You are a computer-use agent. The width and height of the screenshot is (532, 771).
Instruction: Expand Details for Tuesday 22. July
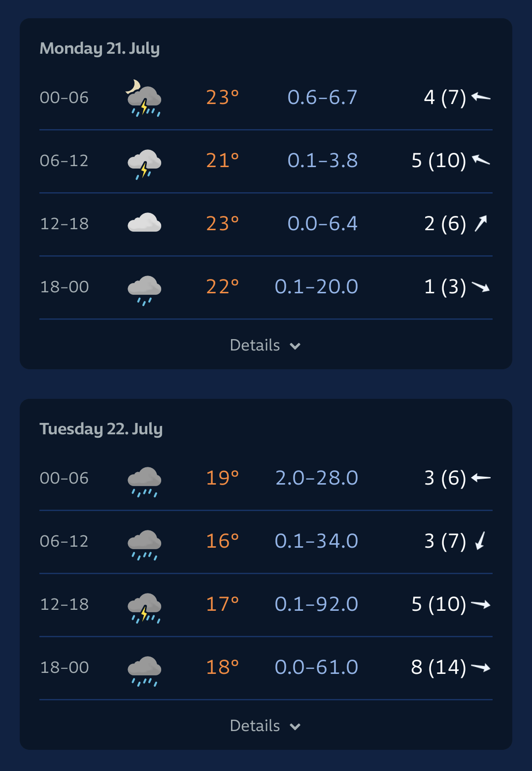[266, 726]
